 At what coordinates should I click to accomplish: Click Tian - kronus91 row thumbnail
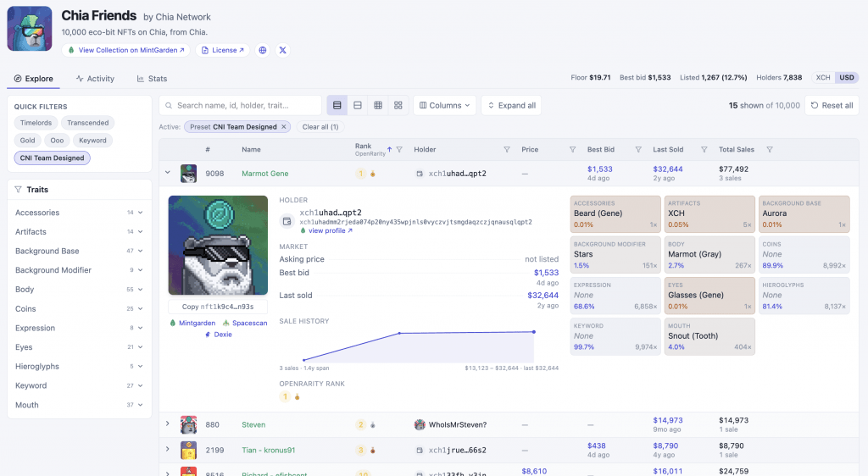tap(189, 450)
